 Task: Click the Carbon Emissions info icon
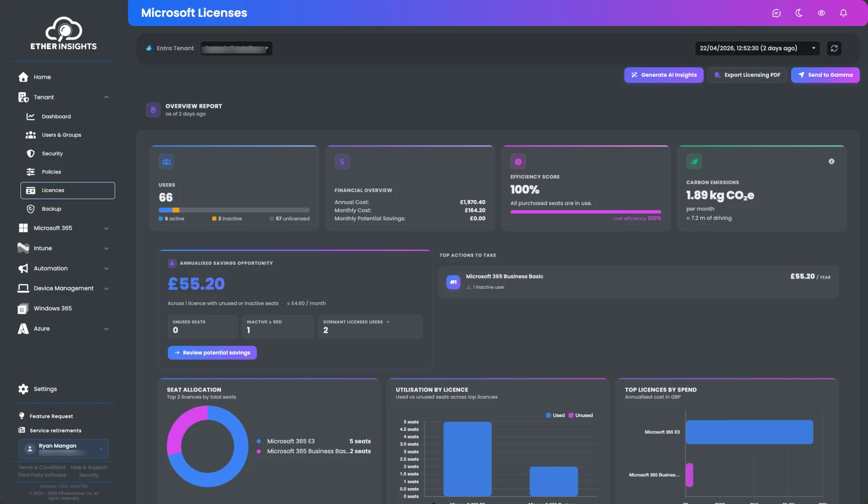831,162
